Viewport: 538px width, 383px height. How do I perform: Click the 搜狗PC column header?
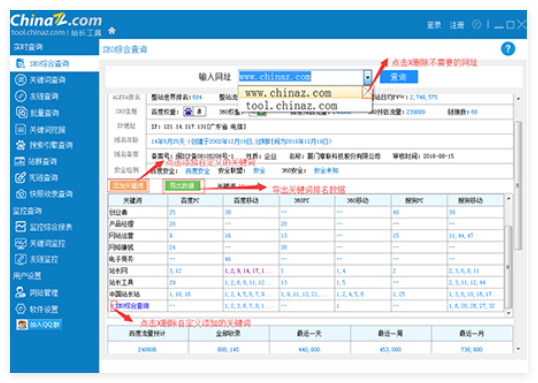pos(419,200)
